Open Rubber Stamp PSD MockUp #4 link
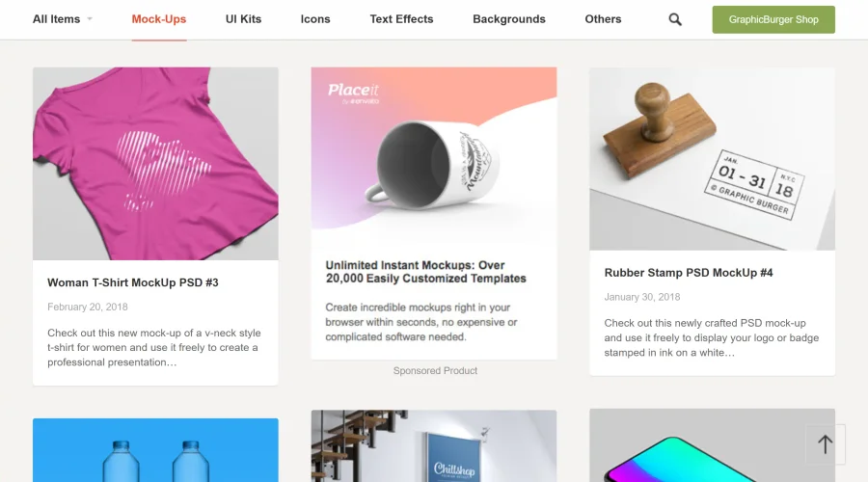This screenshot has height=482, width=868. pos(689,273)
